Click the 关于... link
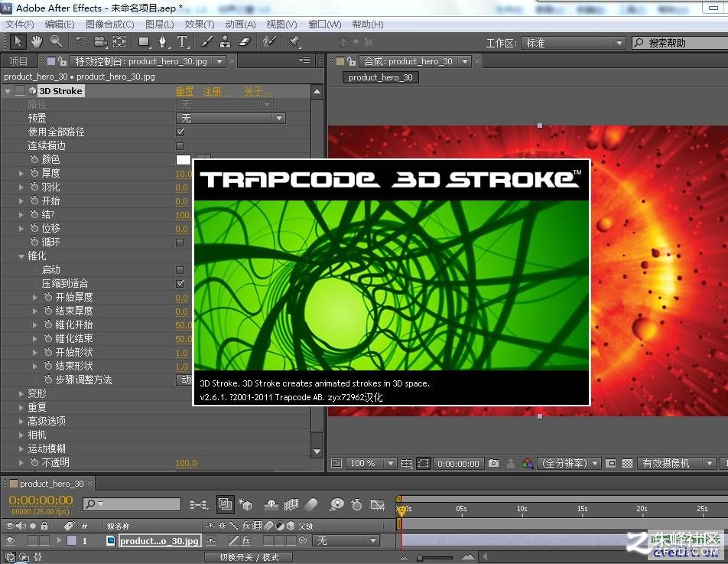This screenshot has width=728, height=564. click(258, 91)
